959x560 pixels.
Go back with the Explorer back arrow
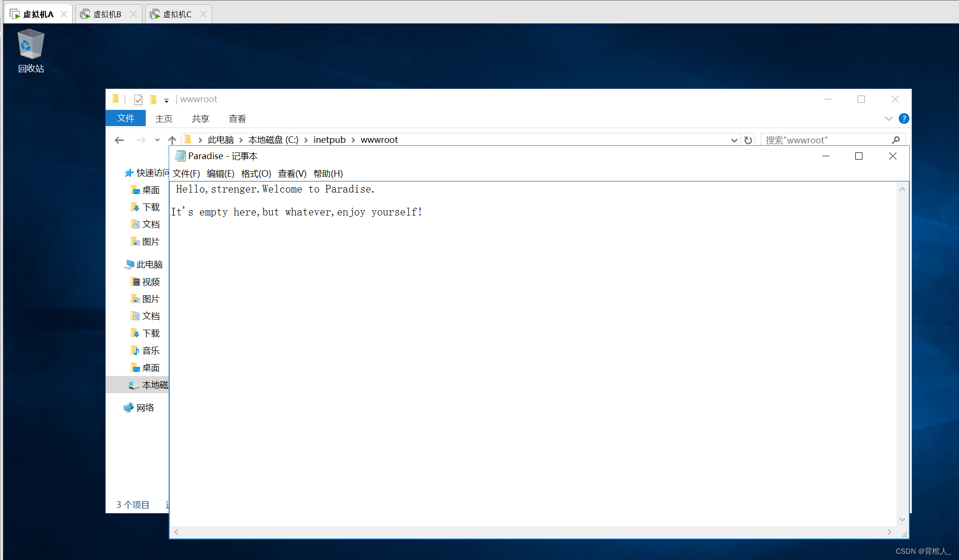pos(119,140)
